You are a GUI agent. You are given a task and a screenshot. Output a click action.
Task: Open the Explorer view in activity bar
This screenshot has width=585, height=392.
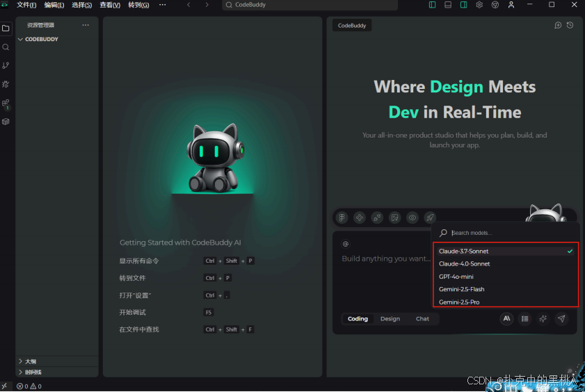click(6, 28)
